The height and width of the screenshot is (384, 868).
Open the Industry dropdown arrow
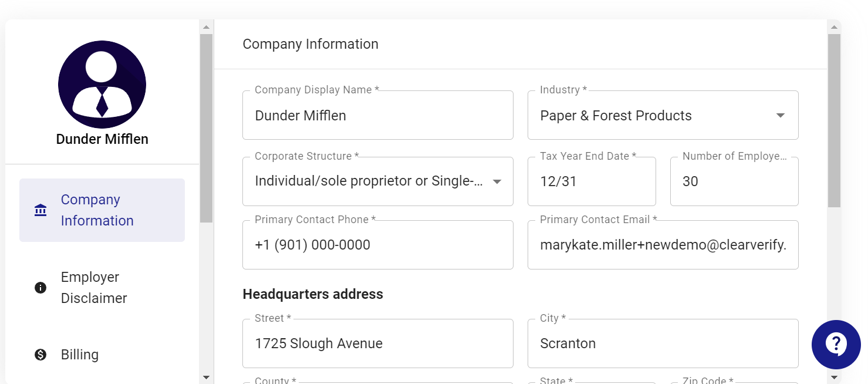point(781,116)
